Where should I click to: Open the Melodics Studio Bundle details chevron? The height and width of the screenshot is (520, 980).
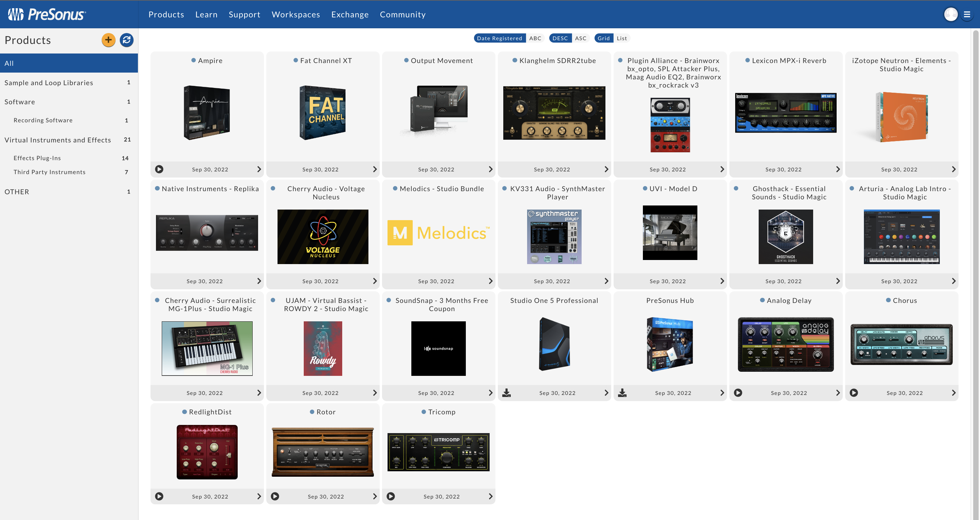pos(490,281)
